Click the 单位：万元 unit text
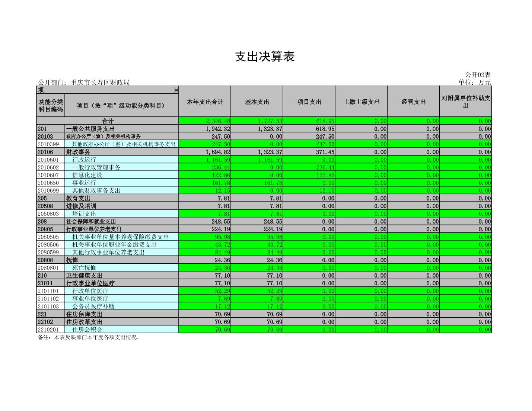The height and width of the screenshot is (411, 532). 474,83
